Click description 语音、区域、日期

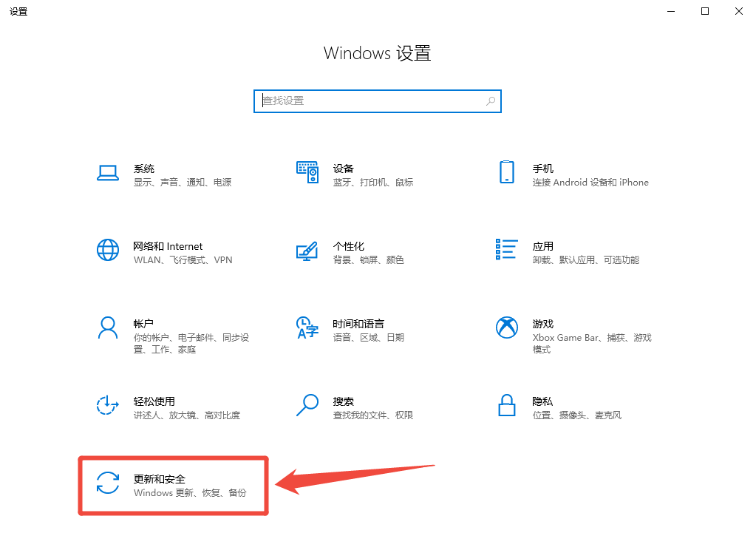click(x=368, y=338)
